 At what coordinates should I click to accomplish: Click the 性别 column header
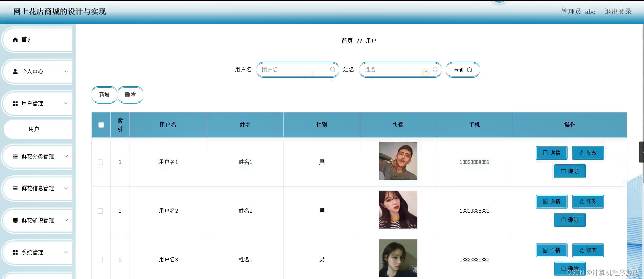click(322, 125)
